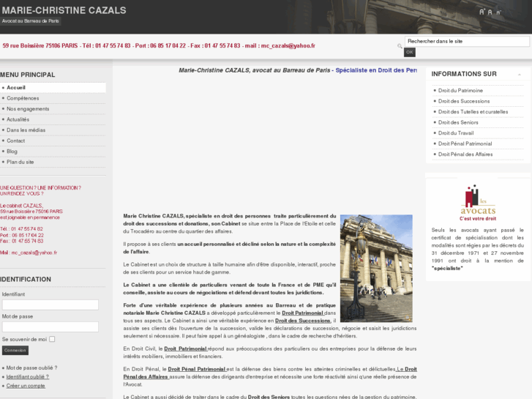Click the courthouse photo thumbnail
This screenshot has width=532, height=399.
pos(376,268)
